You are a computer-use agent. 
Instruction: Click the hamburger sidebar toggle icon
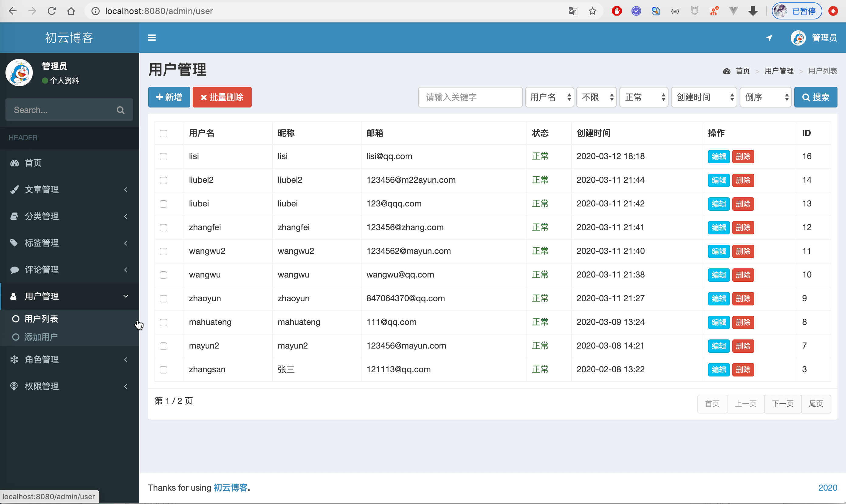152,38
